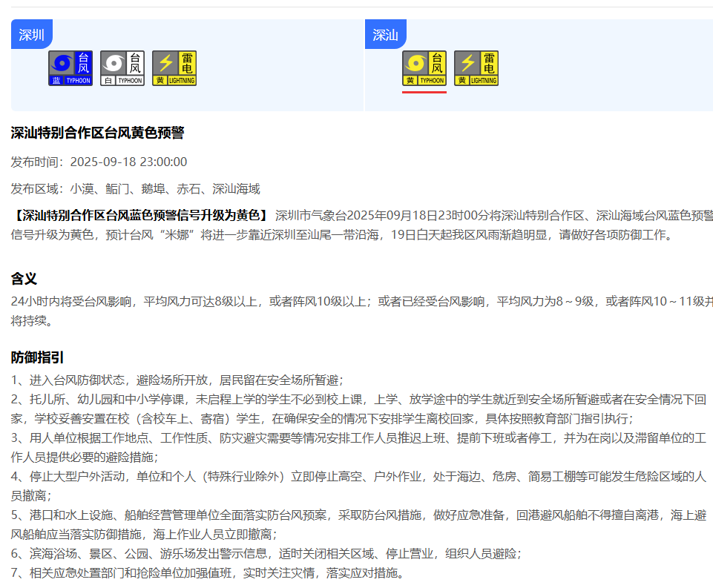This screenshot has width=713, height=588.
Task: Click the 防御指引 section heading
Action: pos(37,357)
